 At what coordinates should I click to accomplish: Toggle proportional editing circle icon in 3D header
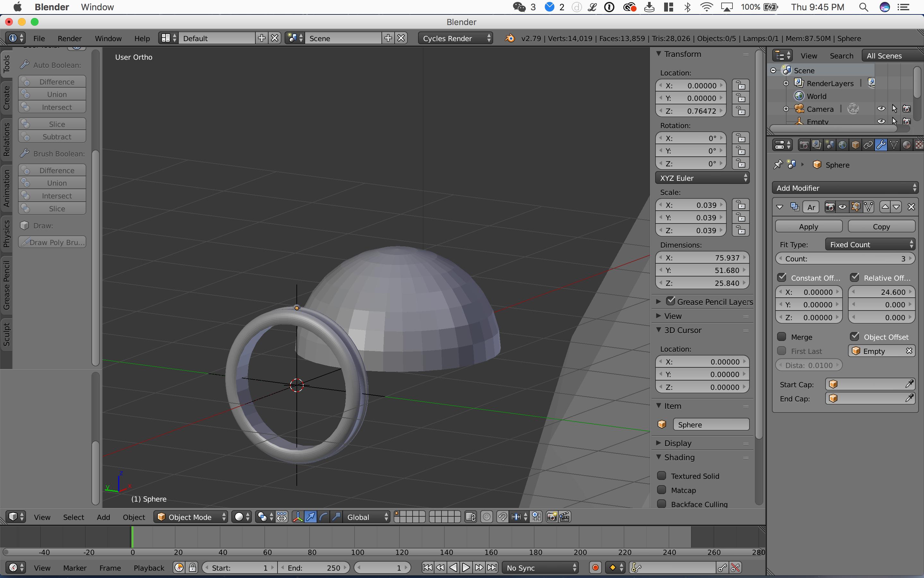click(486, 517)
